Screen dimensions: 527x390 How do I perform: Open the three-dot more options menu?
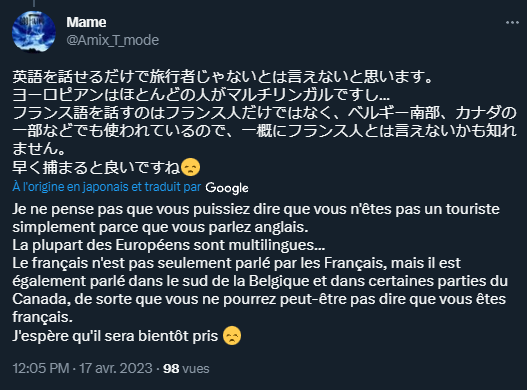click(512, 23)
